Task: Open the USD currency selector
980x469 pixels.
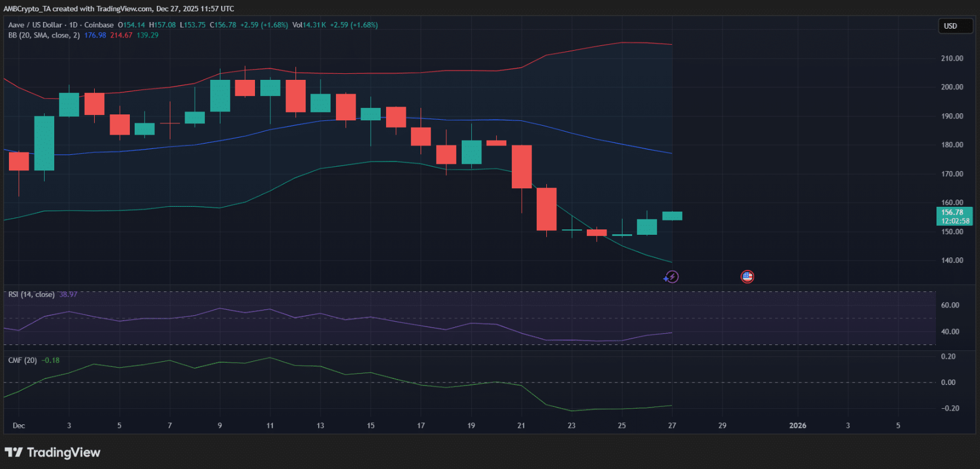Action: (954, 26)
